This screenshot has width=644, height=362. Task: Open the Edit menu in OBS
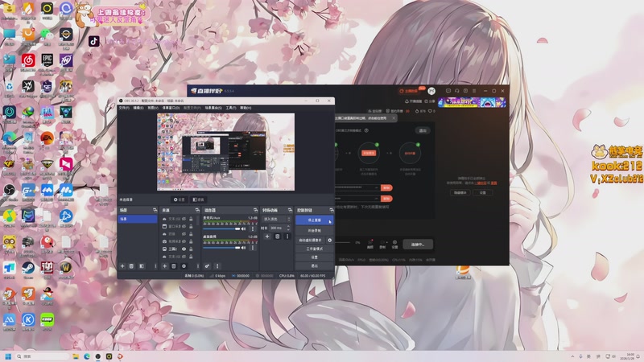[x=138, y=108]
